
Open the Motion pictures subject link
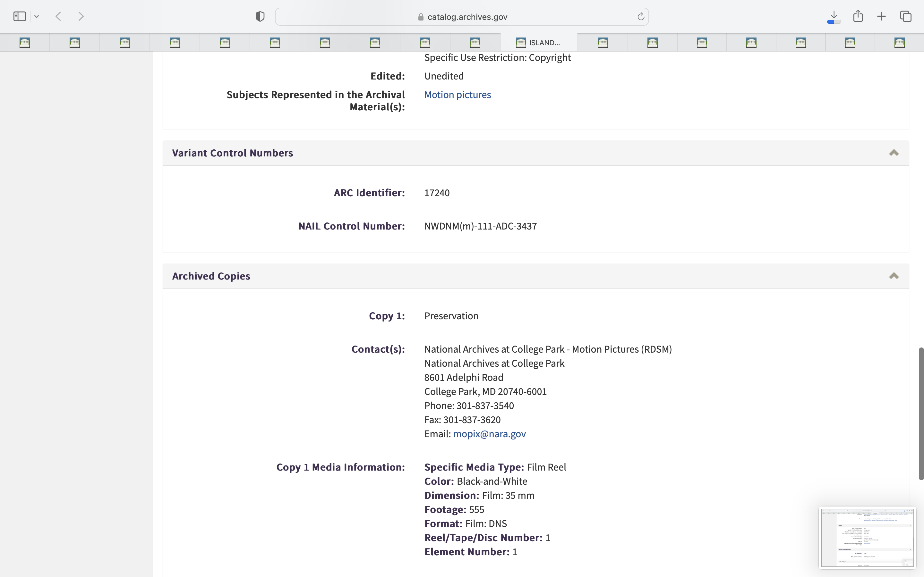[458, 95]
